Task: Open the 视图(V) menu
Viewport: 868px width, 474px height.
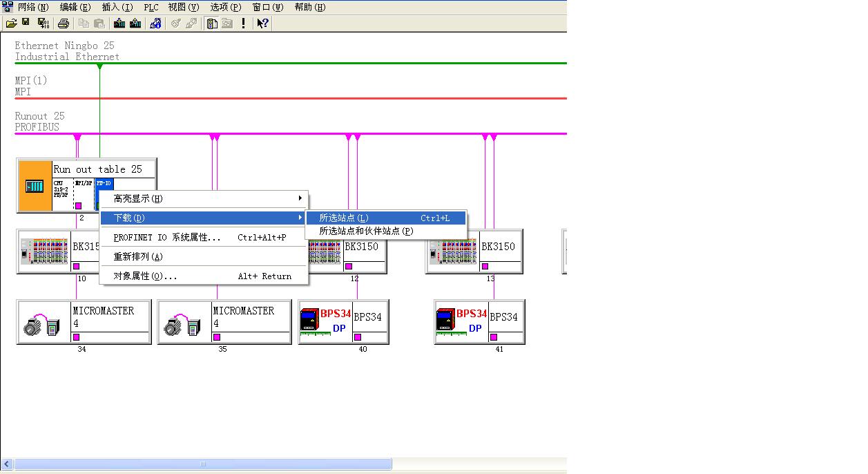Action: coord(184,8)
